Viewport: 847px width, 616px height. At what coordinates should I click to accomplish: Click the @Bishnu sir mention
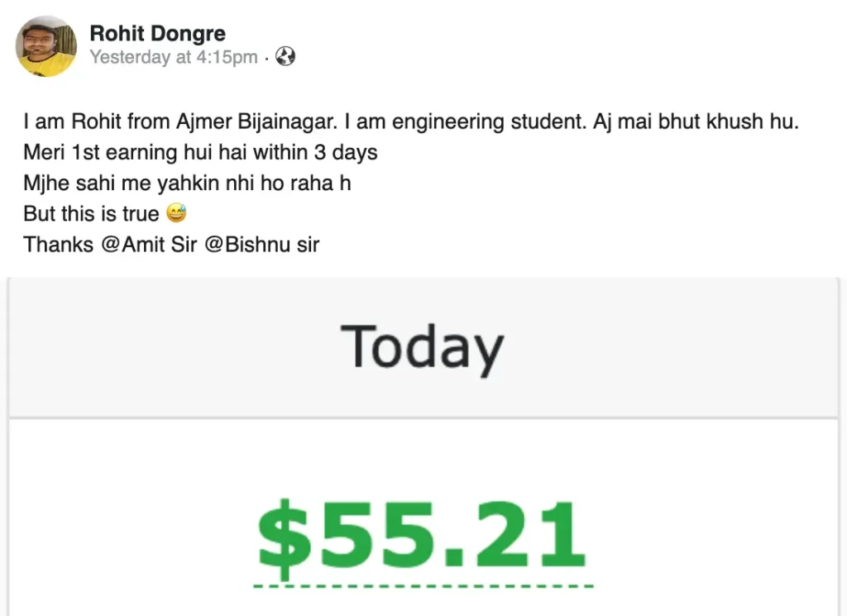[x=261, y=245]
